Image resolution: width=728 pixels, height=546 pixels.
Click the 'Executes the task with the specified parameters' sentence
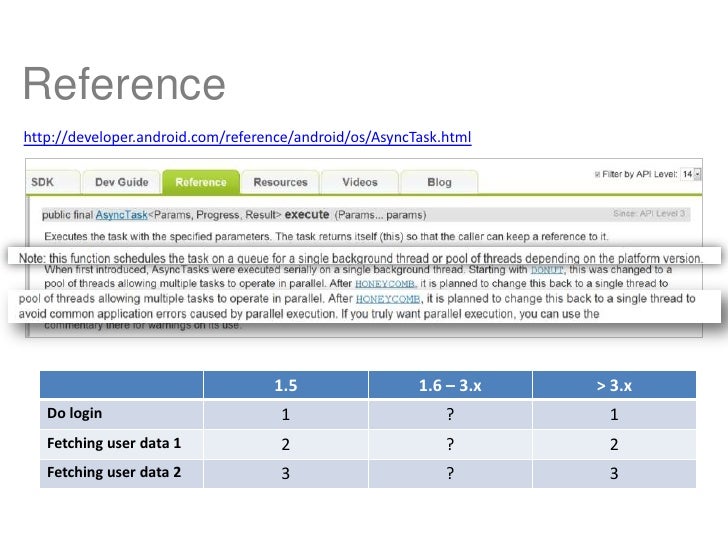pyautogui.click(x=326, y=236)
